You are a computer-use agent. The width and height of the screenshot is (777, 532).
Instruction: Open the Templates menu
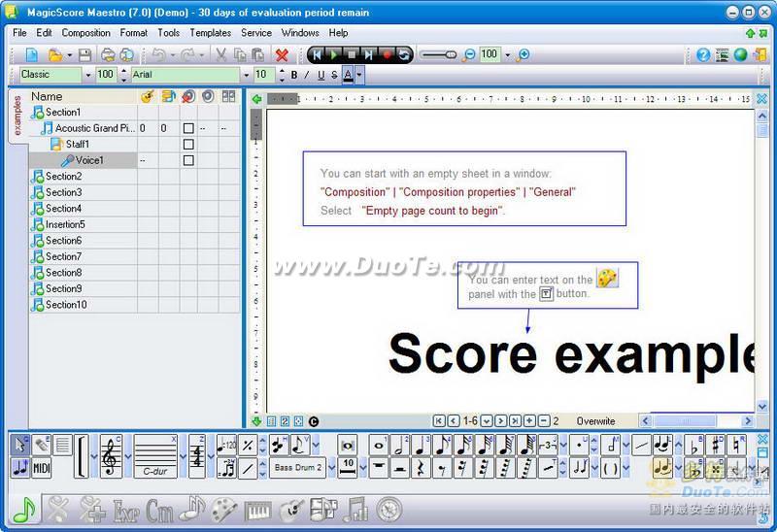coord(211,33)
